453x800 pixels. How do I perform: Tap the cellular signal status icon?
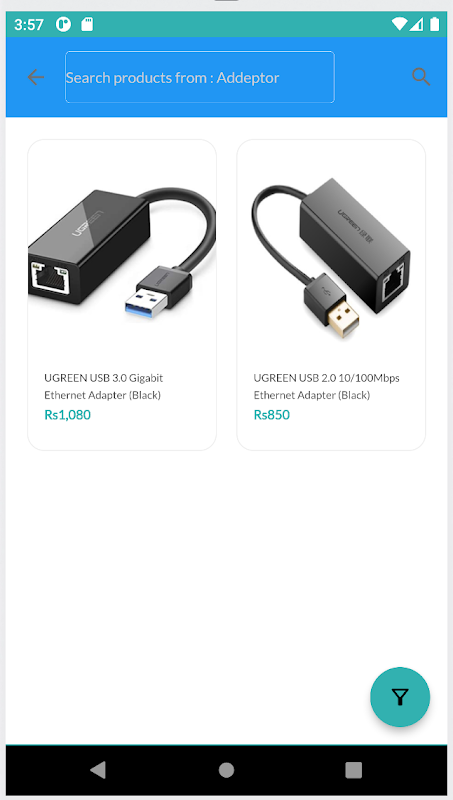tap(416, 24)
